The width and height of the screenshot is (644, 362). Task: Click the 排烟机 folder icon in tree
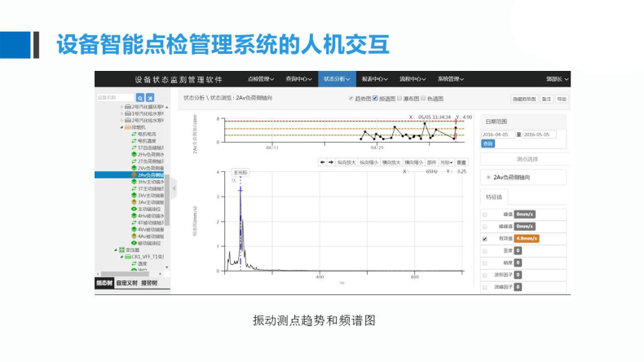coord(128,127)
